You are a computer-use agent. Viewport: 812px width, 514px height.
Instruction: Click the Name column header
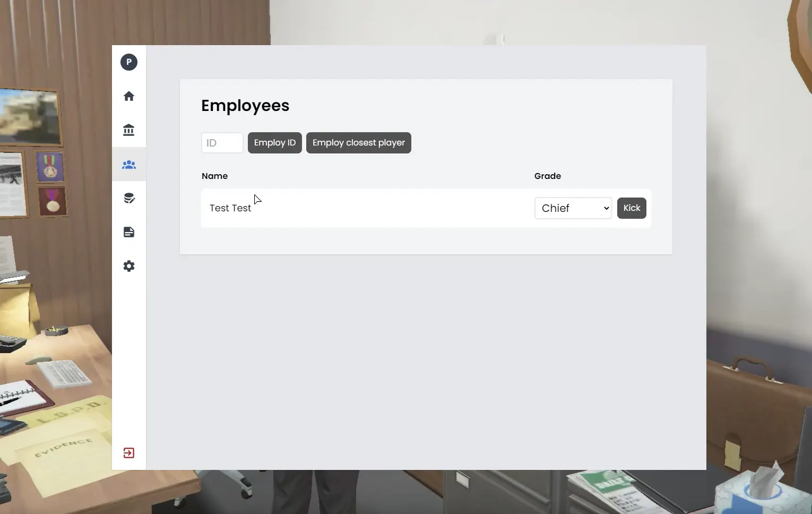pos(214,176)
